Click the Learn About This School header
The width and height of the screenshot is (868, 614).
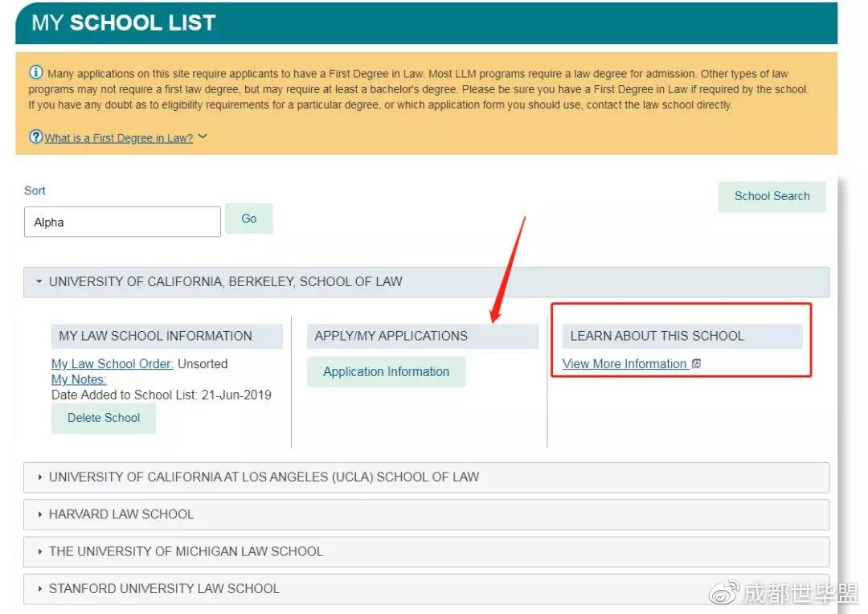[682, 336]
